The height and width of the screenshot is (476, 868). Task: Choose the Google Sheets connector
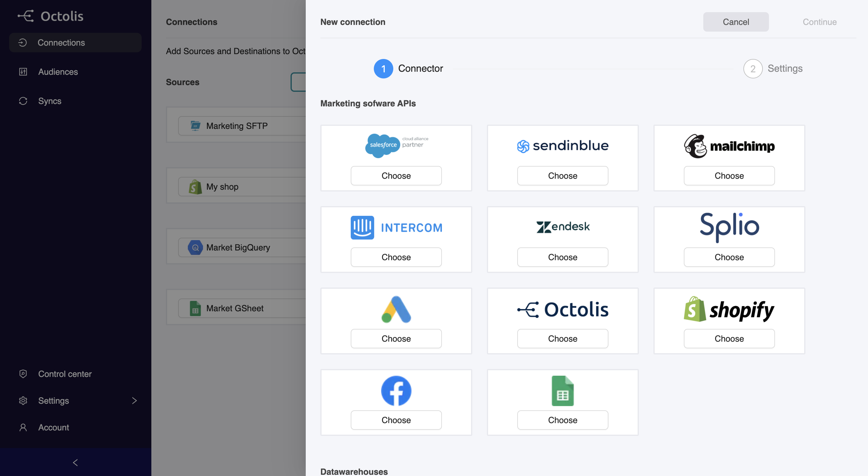click(563, 420)
